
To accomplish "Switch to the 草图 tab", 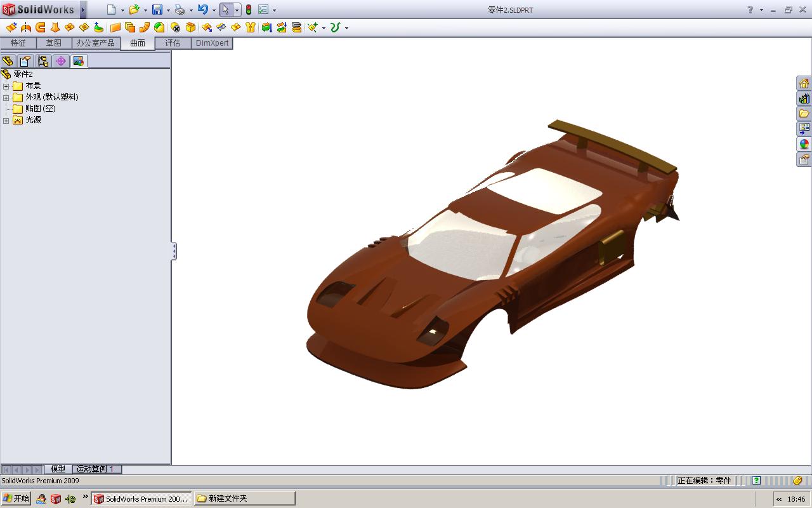I will [x=53, y=43].
